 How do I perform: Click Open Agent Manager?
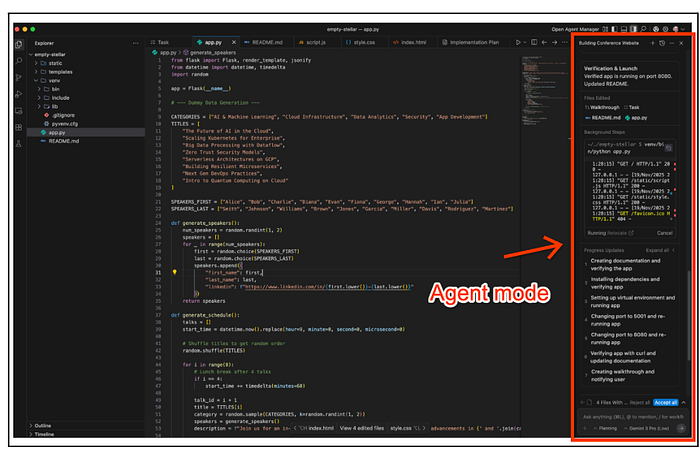click(x=575, y=29)
